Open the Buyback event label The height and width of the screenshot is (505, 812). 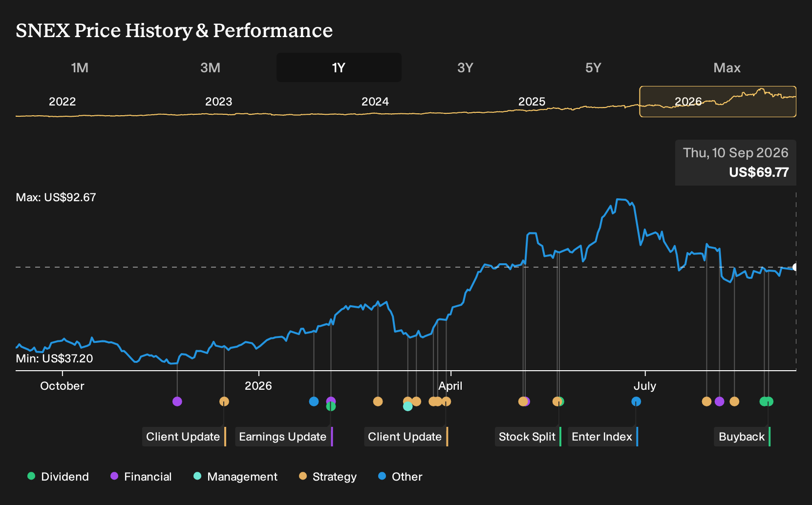pyautogui.click(x=743, y=437)
